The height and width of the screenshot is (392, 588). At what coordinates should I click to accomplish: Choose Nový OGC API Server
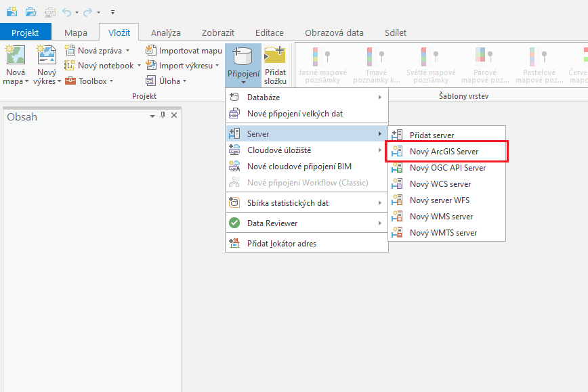[x=447, y=168]
